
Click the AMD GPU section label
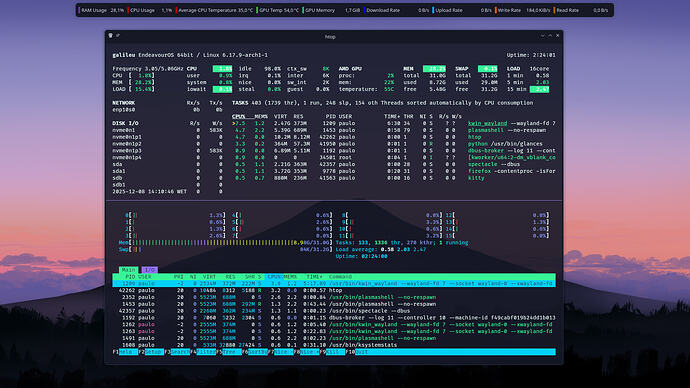click(350, 69)
